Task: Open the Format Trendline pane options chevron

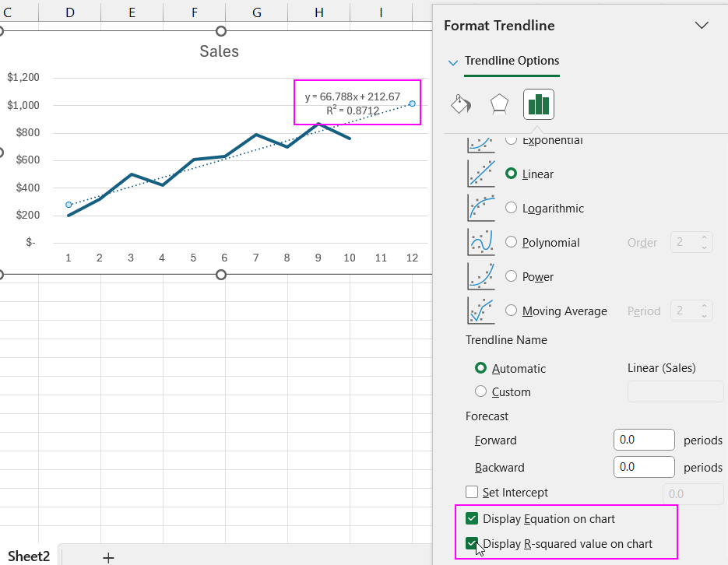Action: pos(702,26)
